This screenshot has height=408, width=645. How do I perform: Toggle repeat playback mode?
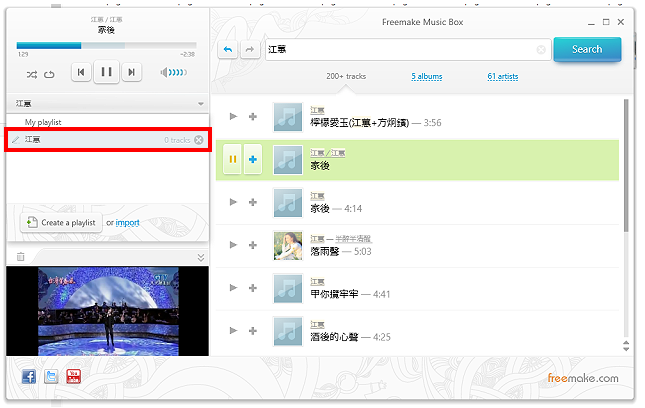coord(49,74)
